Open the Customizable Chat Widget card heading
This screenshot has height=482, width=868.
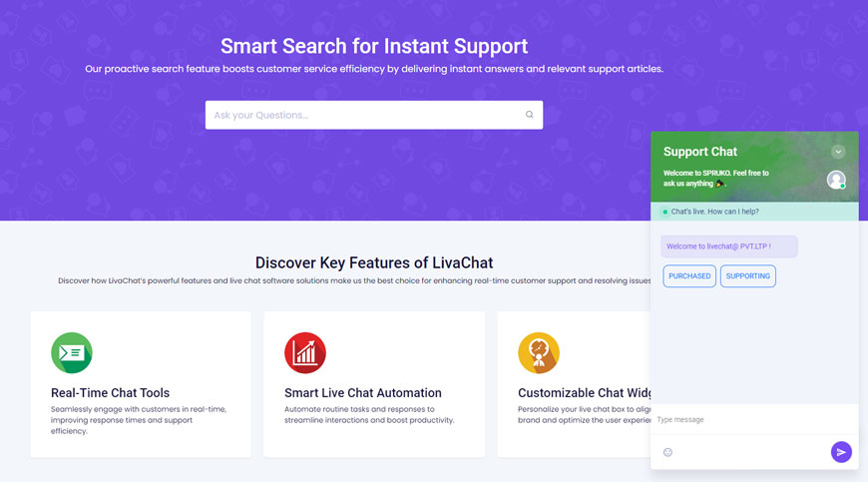[x=585, y=393]
